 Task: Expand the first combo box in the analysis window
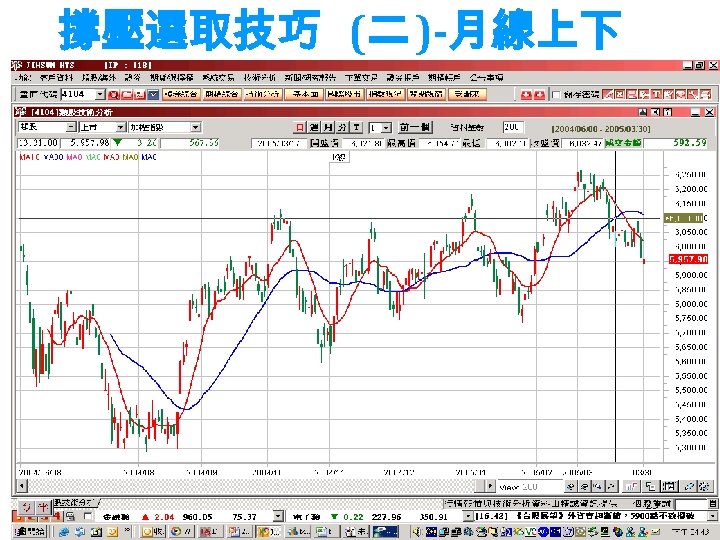tap(72, 127)
